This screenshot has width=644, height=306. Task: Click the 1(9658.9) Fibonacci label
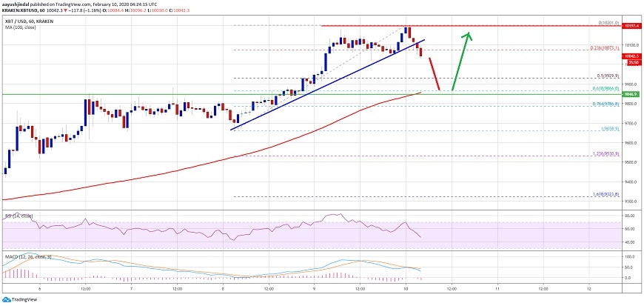click(610, 128)
